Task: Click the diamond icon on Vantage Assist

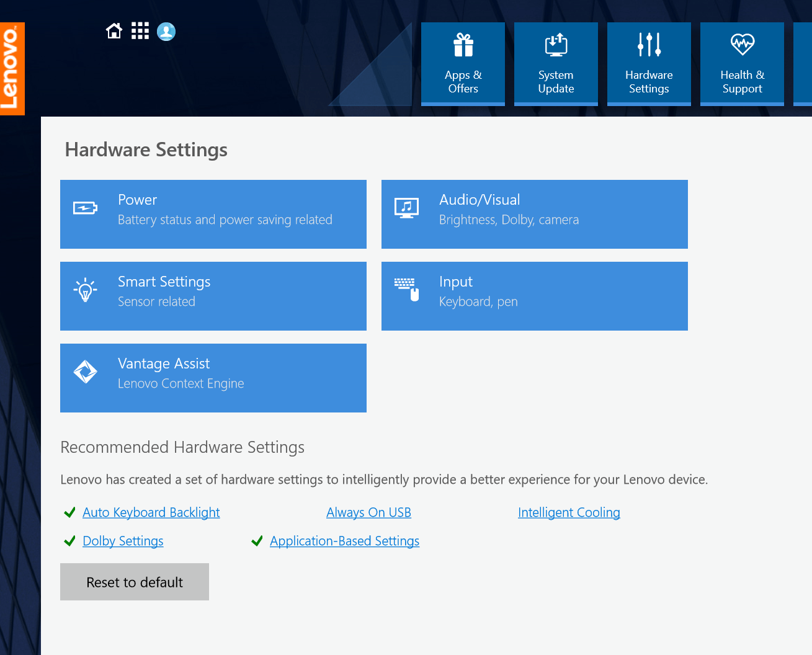Action: (x=86, y=372)
